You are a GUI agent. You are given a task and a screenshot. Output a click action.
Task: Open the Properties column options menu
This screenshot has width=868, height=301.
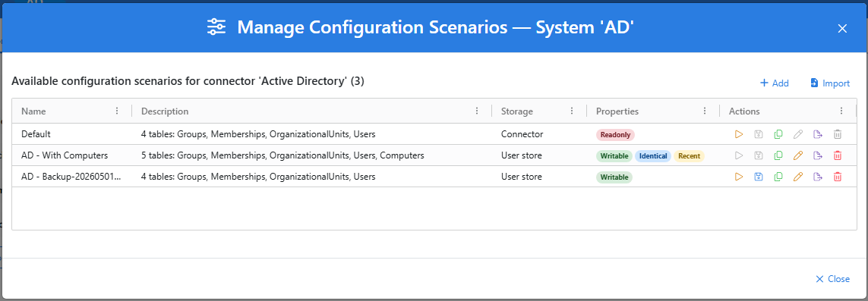[x=705, y=111]
